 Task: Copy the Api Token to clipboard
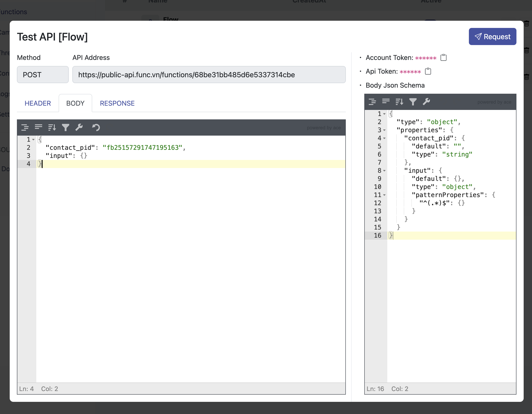pos(428,71)
